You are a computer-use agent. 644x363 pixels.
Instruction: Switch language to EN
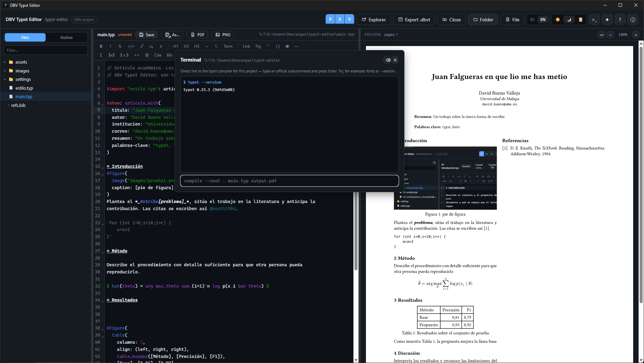[543, 20]
